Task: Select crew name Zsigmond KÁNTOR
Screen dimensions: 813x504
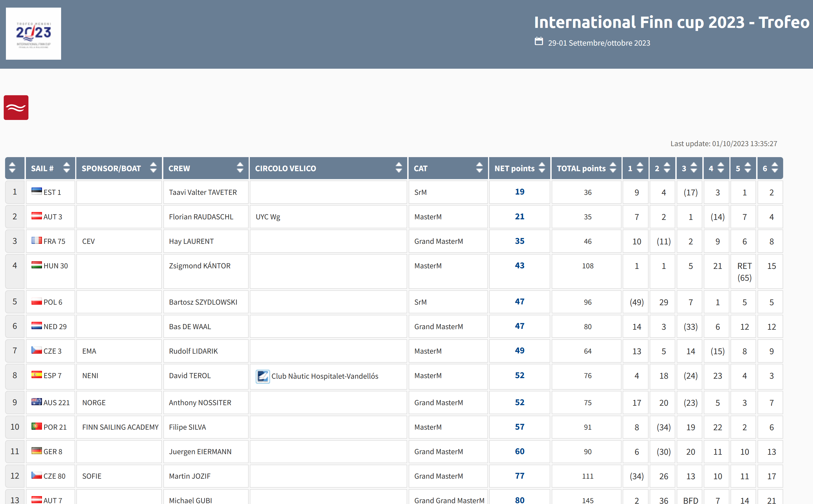Action: coord(200,266)
